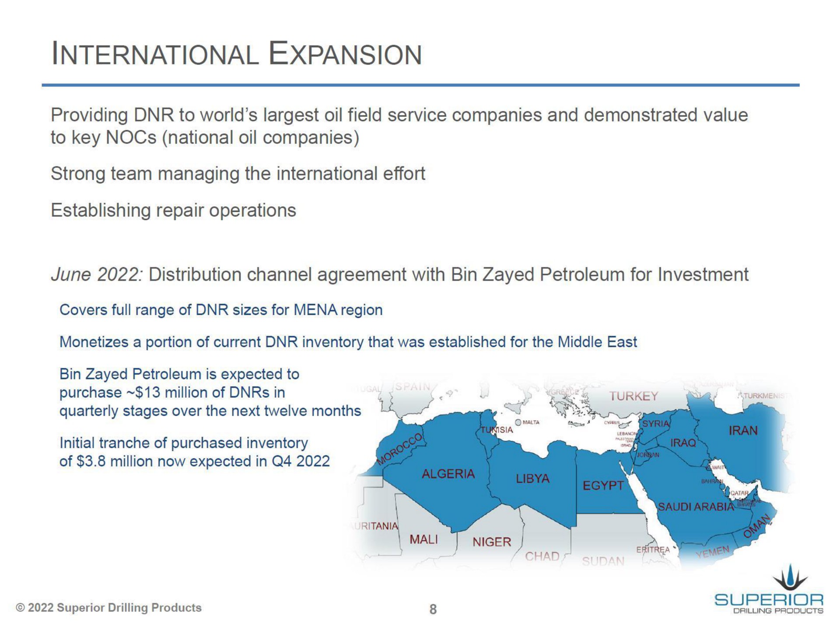The height and width of the screenshot is (630, 840).
Task: Click the Turkey label on the map
Action: point(633,396)
